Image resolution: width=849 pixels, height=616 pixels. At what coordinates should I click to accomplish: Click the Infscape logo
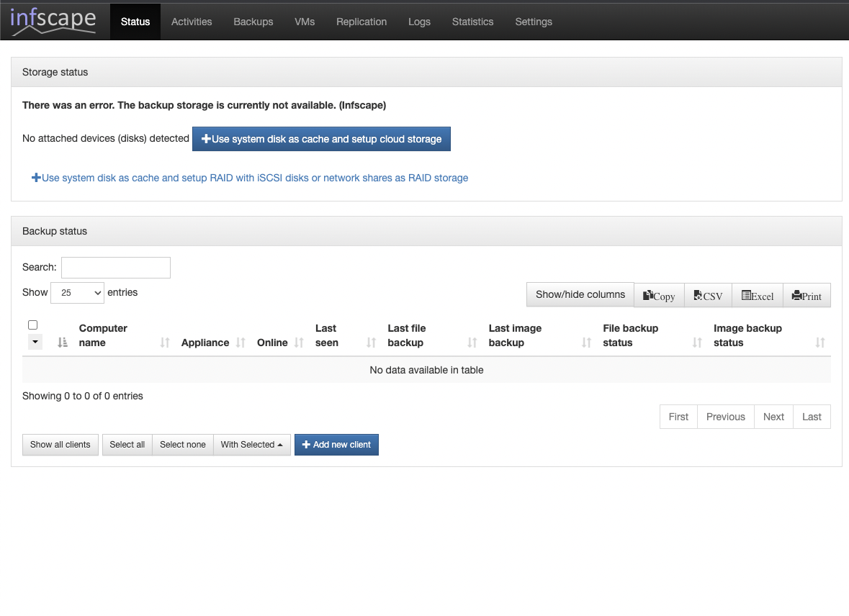point(53,21)
